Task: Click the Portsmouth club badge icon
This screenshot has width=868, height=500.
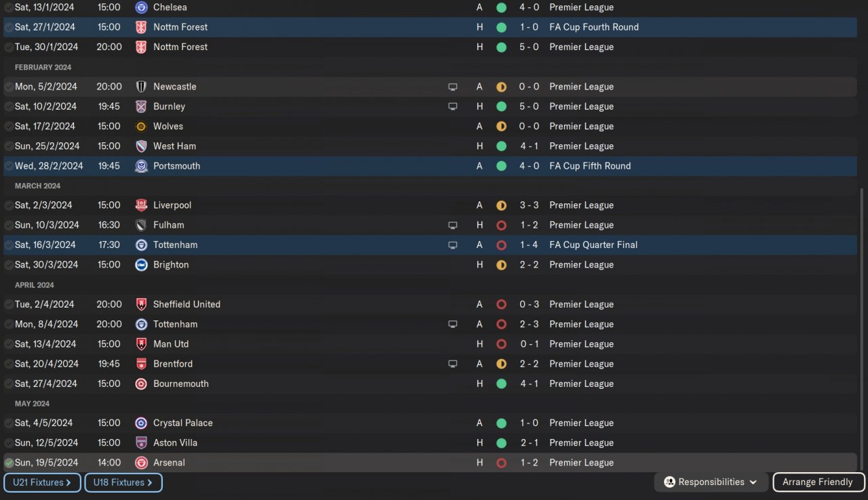Action: [x=141, y=166]
